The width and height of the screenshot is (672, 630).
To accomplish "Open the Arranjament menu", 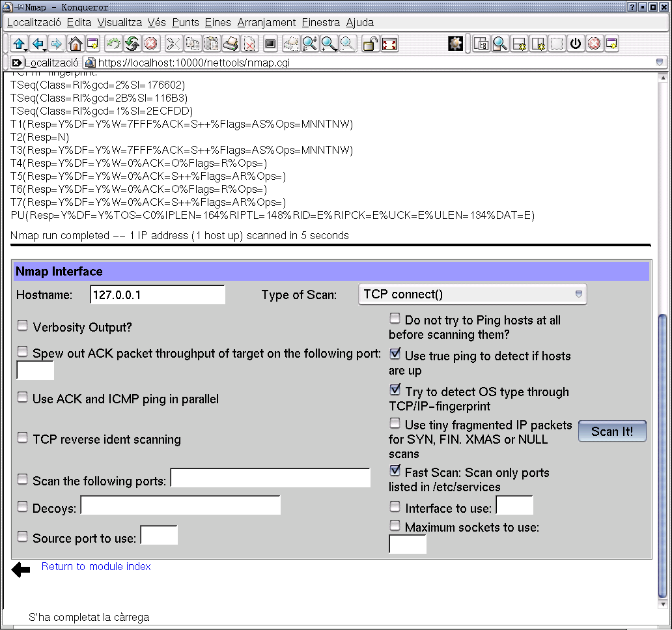I will tap(266, 22).
